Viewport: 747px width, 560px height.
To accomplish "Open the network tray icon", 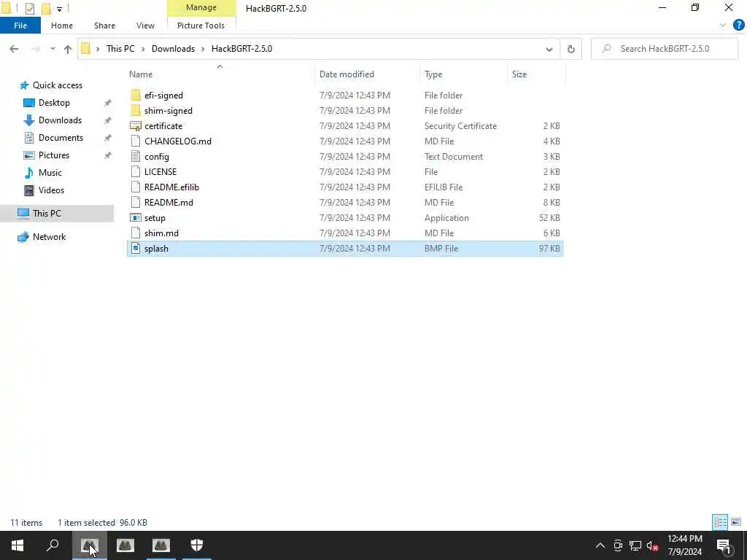I will pyautogui.click(x=635, y=545).
